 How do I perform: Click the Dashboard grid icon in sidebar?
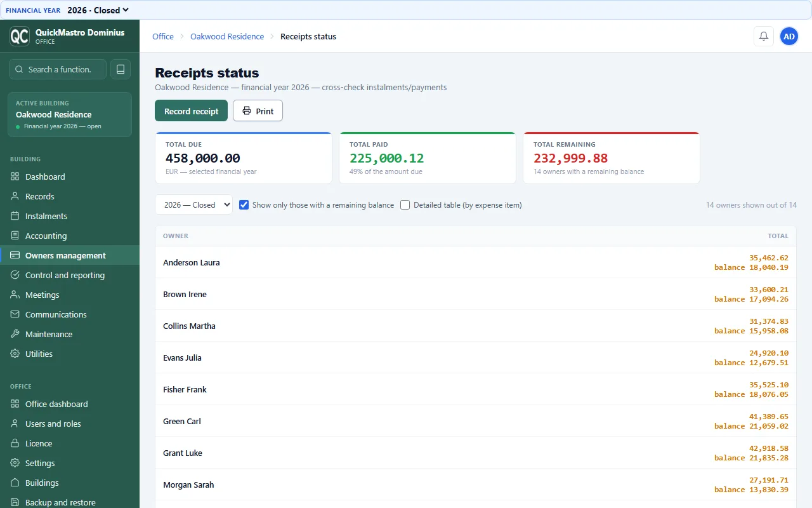point(15,177)
